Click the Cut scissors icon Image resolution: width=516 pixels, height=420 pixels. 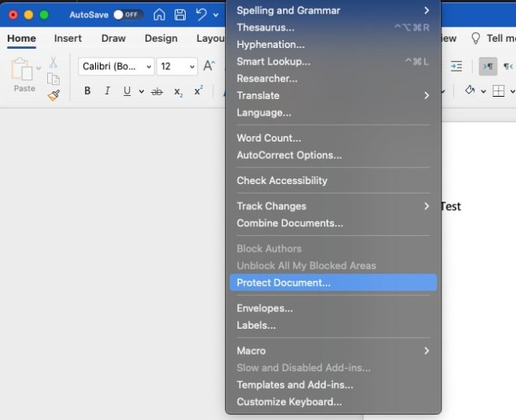coord(53,62)
